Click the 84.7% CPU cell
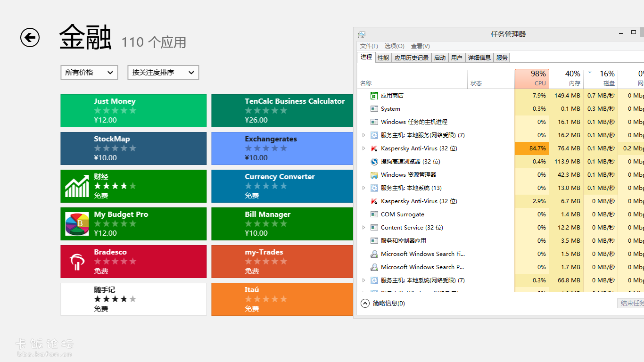Image resolution: width=644 pixels, height=362 pixels. 532,148
